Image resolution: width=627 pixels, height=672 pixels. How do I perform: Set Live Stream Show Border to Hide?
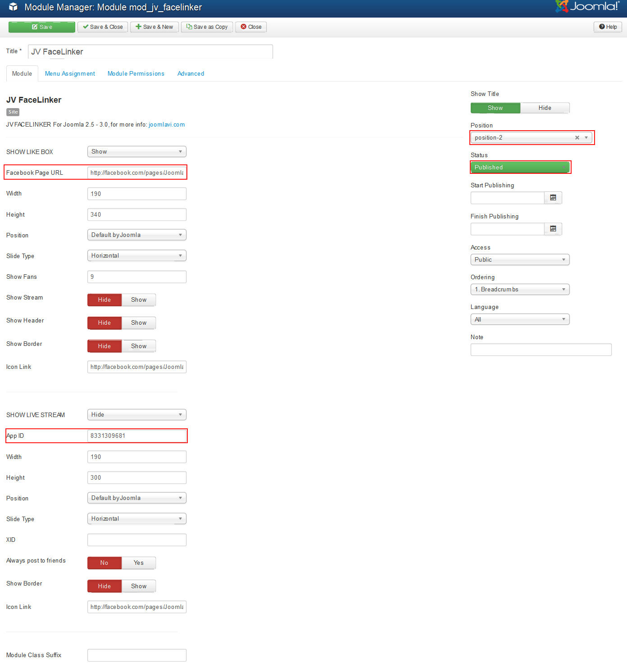tap(104, 586)
